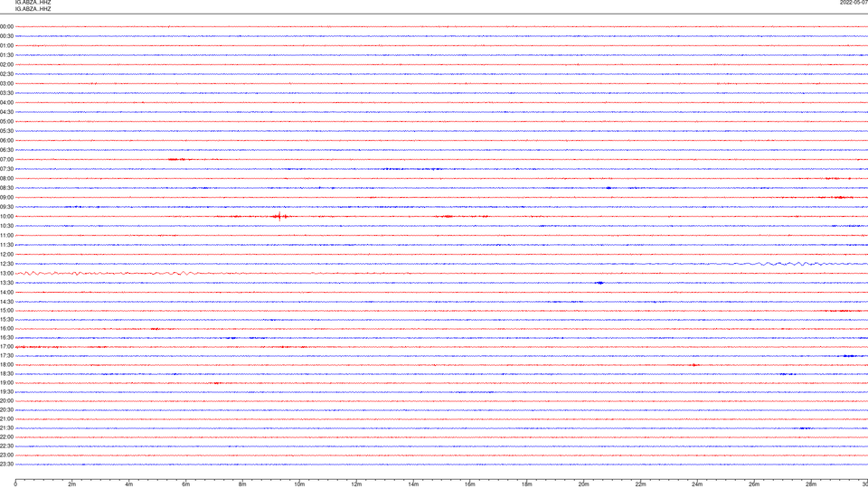Select the 17:00 trace label
This screenshot has height=488, width=868.
(x=6, y=347)
